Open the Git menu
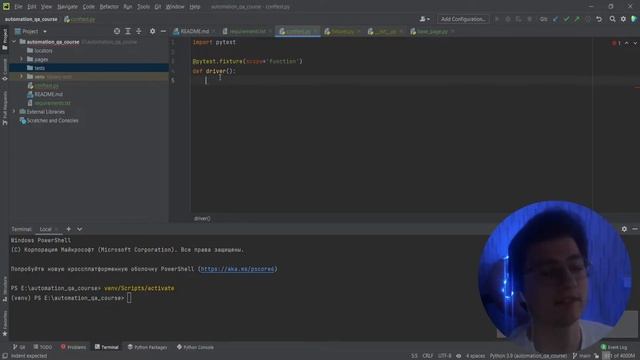Viewport: 640px width, 360px height. point(158,7)
